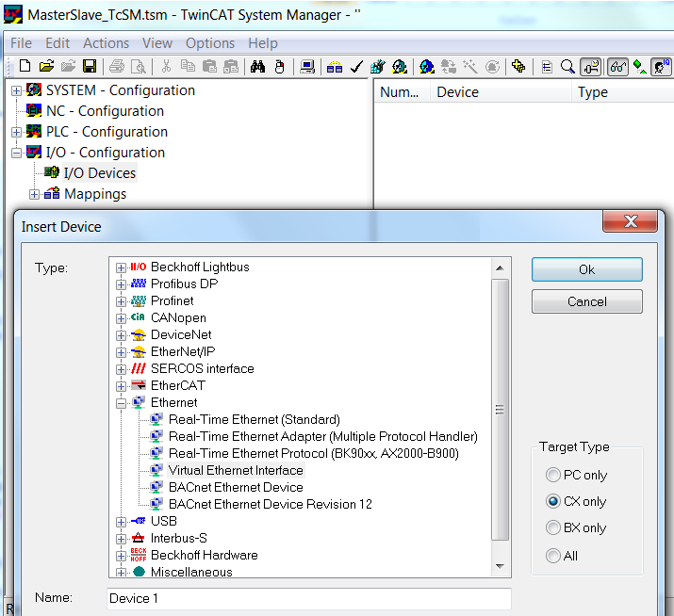
Task: Expand the USB device type
Action: pyautogui.click(x=121, y=522)
